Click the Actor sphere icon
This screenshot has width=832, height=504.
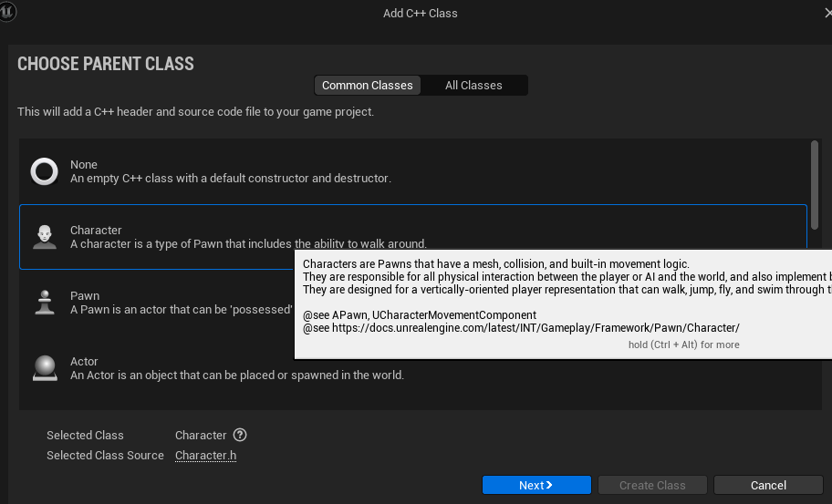45,368
